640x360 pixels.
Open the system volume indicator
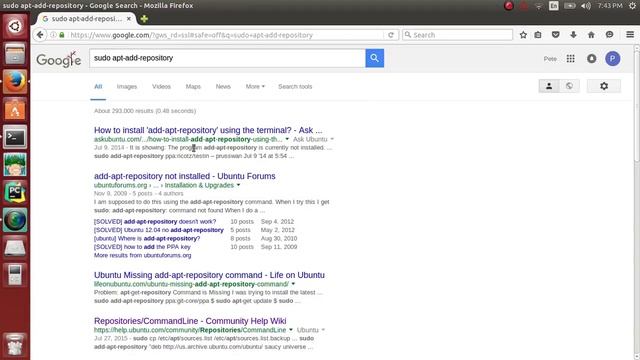click(x=586, y=6)
